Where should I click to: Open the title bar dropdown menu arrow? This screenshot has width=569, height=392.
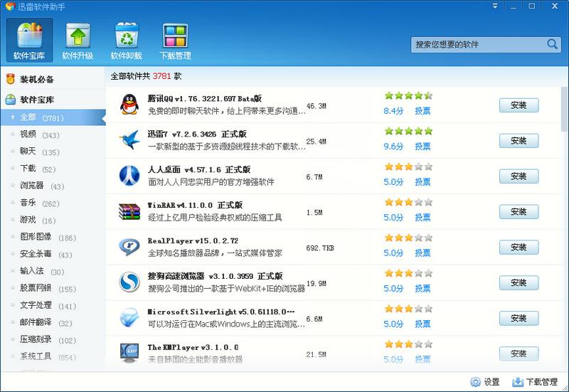pos(495,6)
